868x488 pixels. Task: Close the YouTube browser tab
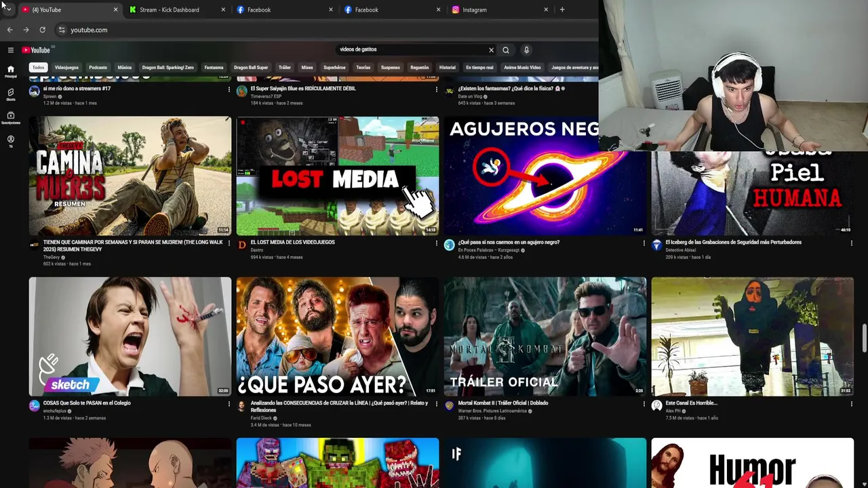pyautogui.click(x=115, y=9)
